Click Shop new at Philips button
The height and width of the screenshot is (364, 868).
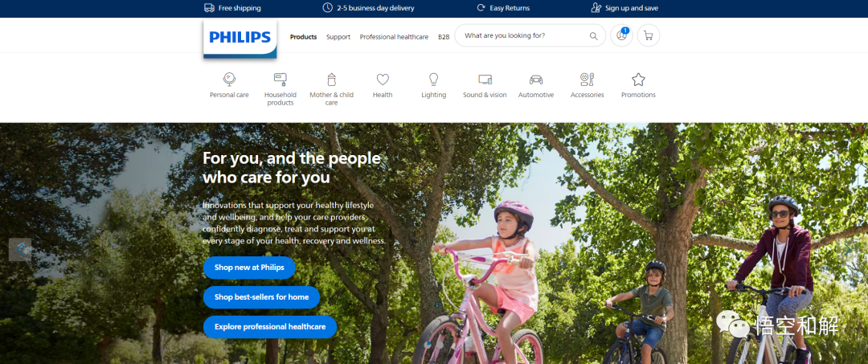(249, 268)
